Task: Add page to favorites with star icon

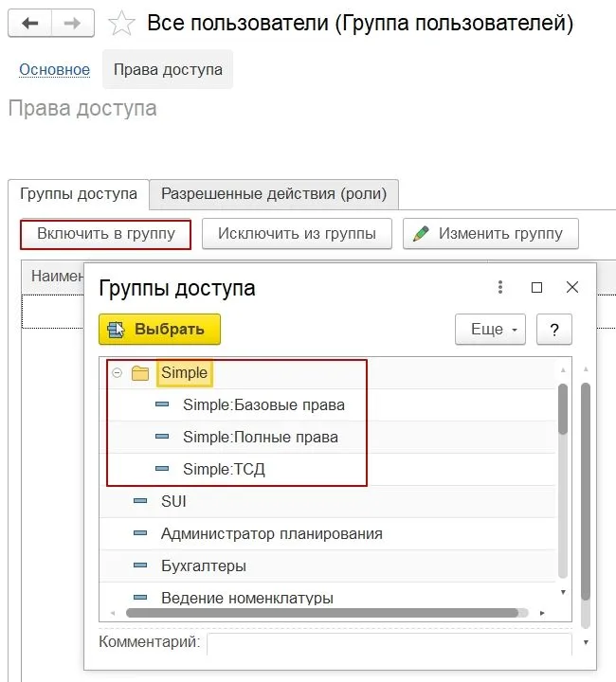Action: point(121,24)
